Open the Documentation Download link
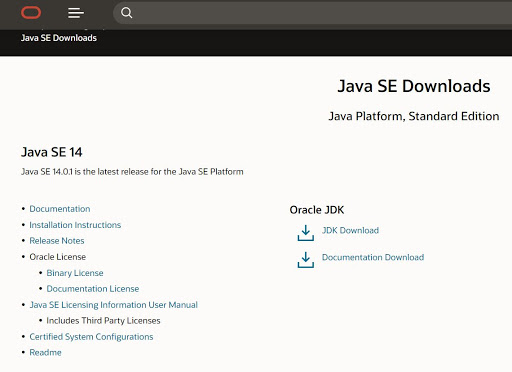This screenshot has height=372, width=512. [373, 257]
